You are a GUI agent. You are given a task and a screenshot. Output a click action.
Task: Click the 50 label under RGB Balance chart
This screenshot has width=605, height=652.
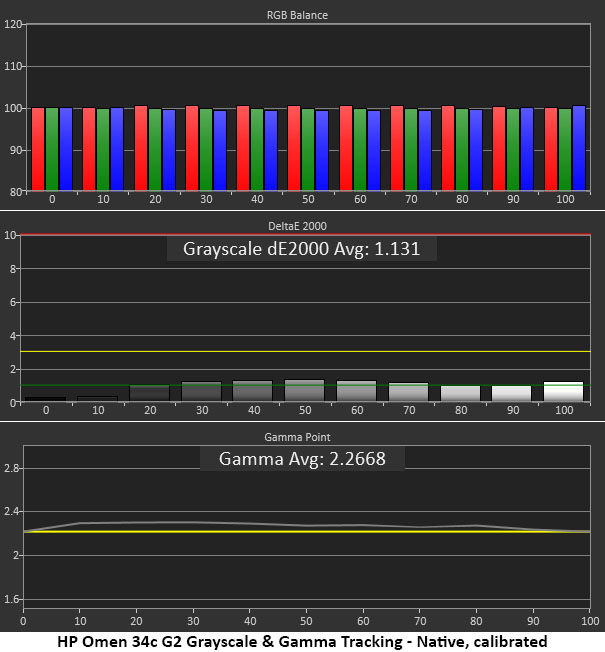(x=308, y=199)
